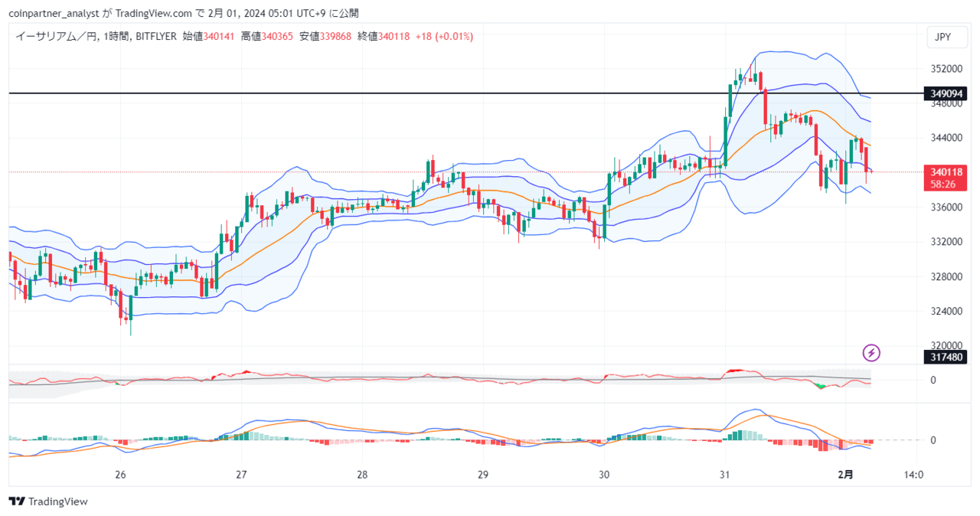Open the JPY currency selector
Image resolution: width=980 pixels, height=516 pixels.
tap(942, 37)
